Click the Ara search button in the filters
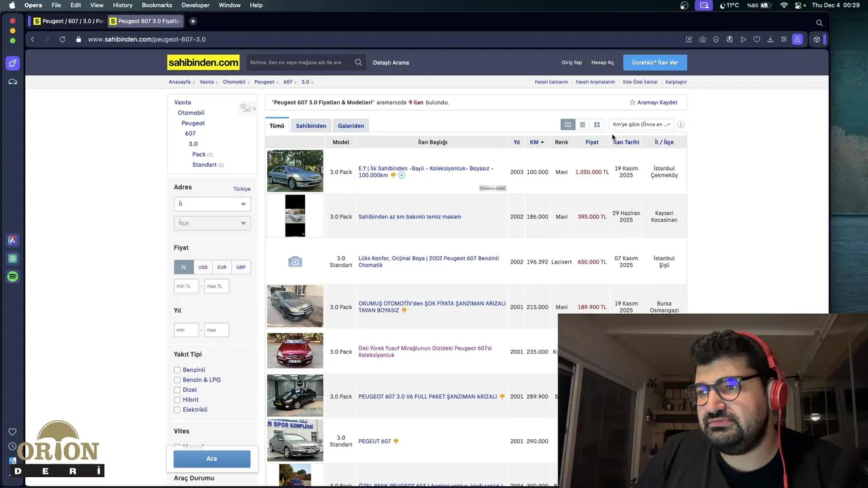Image resolution: width=868 pixels, height=488 pixels. click(212, 459)
